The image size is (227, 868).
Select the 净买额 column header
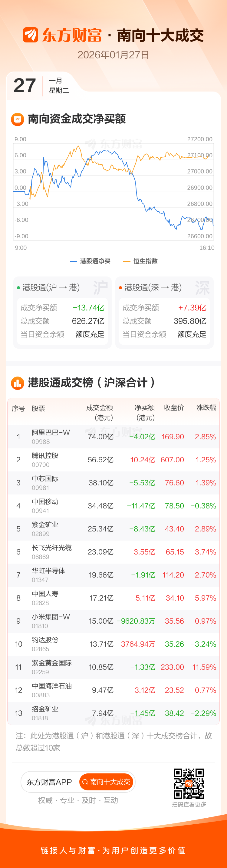coord(145,412)
